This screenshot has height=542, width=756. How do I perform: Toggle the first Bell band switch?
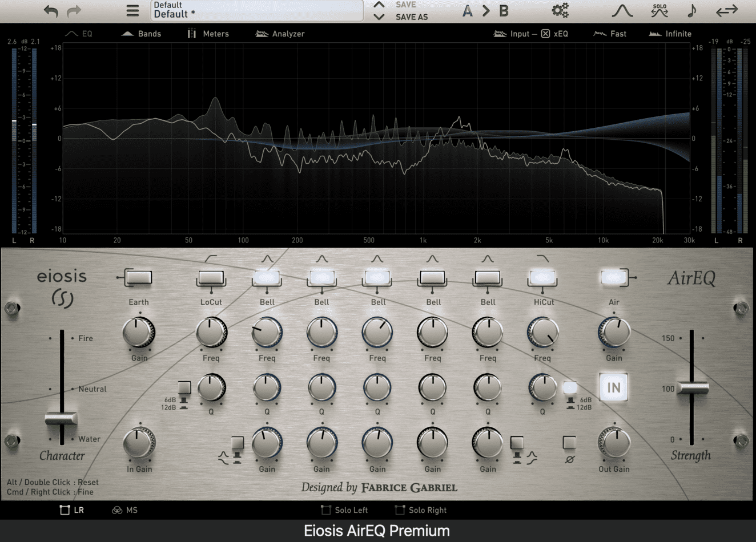[267, 278]
